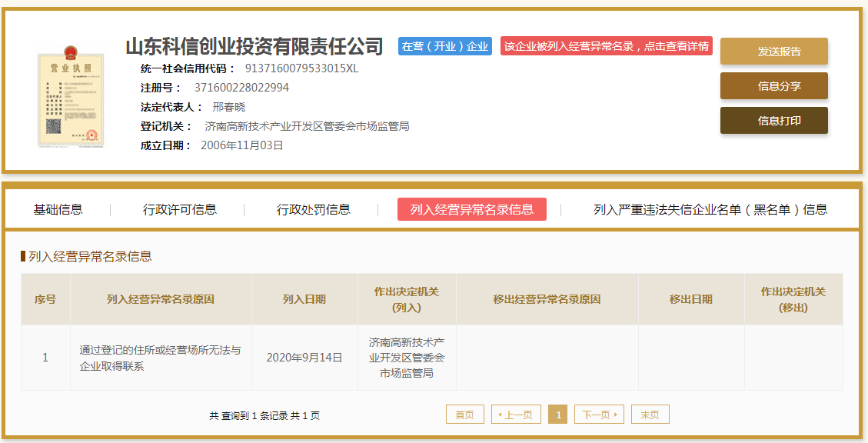Click the 信息分享 button
The height and width of the screenshot is (443, 868).
pyautogui.click(x=773, y=86)
